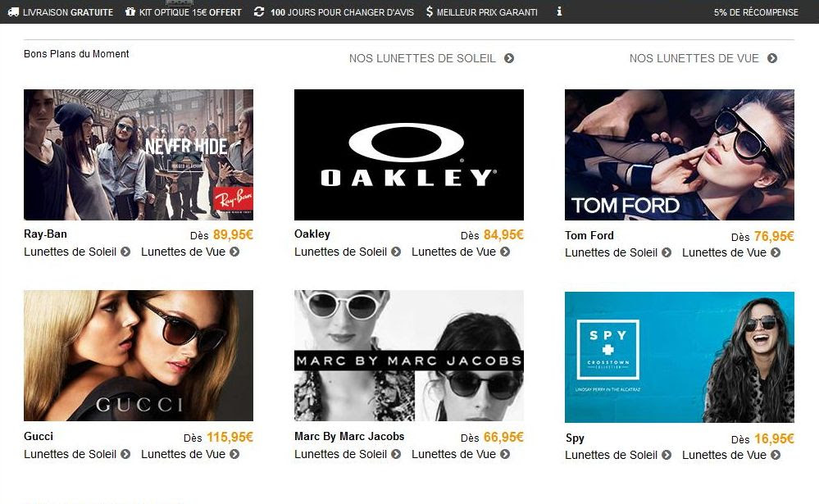The image size is (819, 504).
Task: Click Tom Ford Lunettes de Vue arrow icon
Action: pos(776,252)
